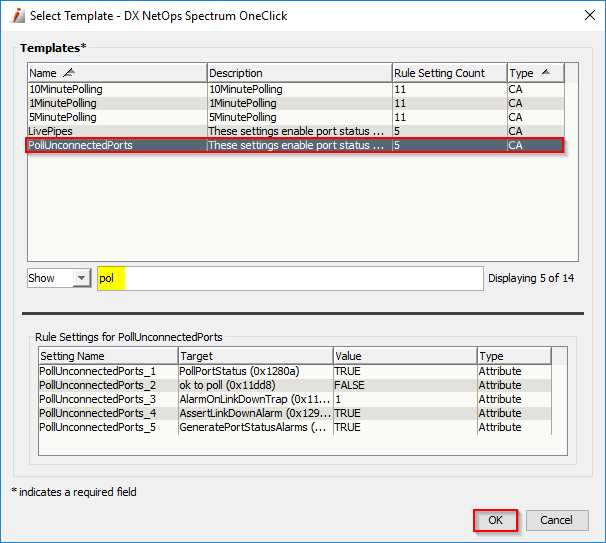Viewport: 606px width, 543px height.
Task: Select the PollUnconnectedPorts template row
Action: click(x=296, y=145)
